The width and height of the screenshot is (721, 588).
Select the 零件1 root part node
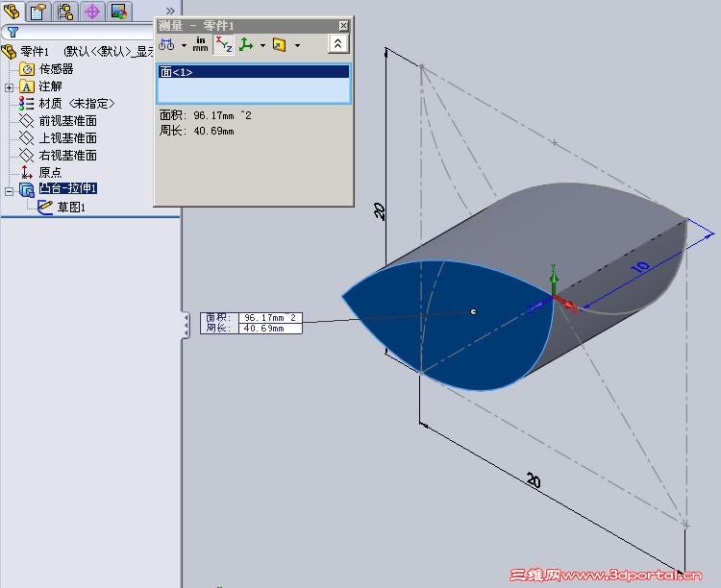(34, 52)
